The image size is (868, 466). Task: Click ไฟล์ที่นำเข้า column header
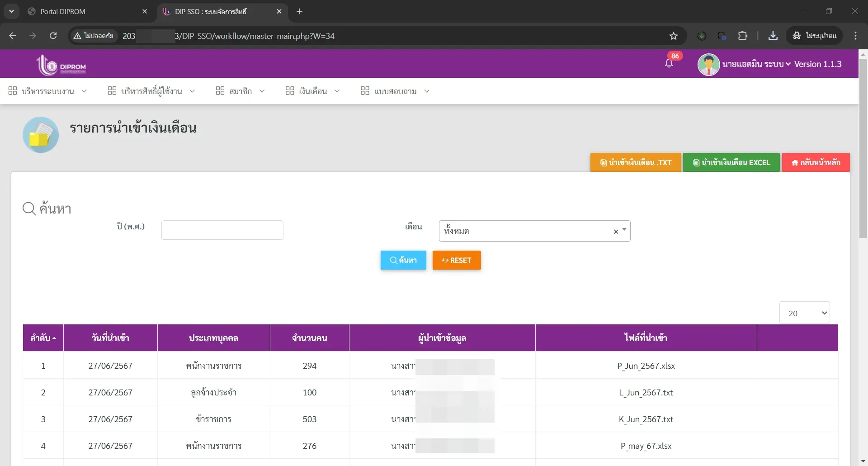point(646,338)
